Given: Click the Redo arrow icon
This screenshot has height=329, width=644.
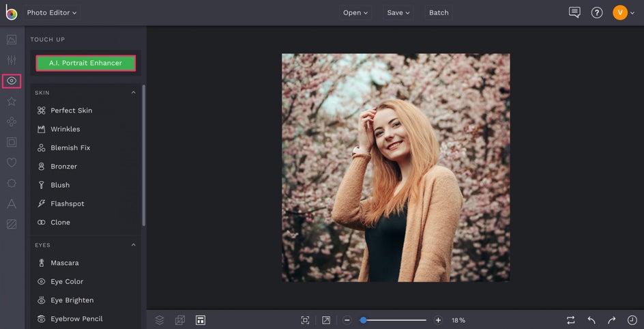Looking at the screenshot, I should [612, 320].
